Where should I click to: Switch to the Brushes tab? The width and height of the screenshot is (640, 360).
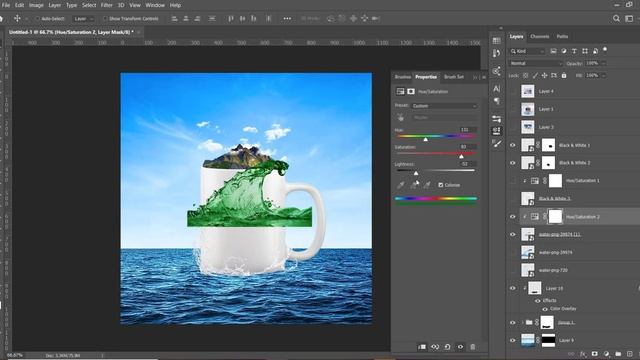[403, 77]
